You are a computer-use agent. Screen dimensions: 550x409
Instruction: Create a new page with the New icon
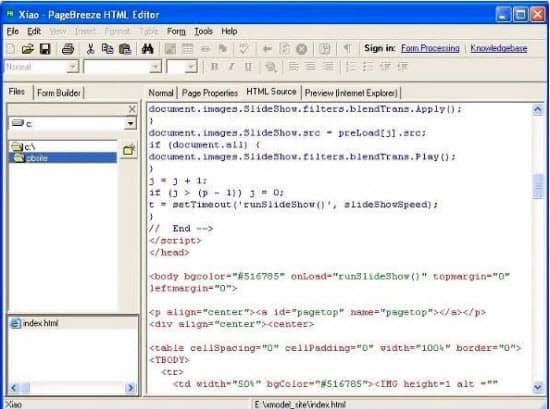(11, 49)
